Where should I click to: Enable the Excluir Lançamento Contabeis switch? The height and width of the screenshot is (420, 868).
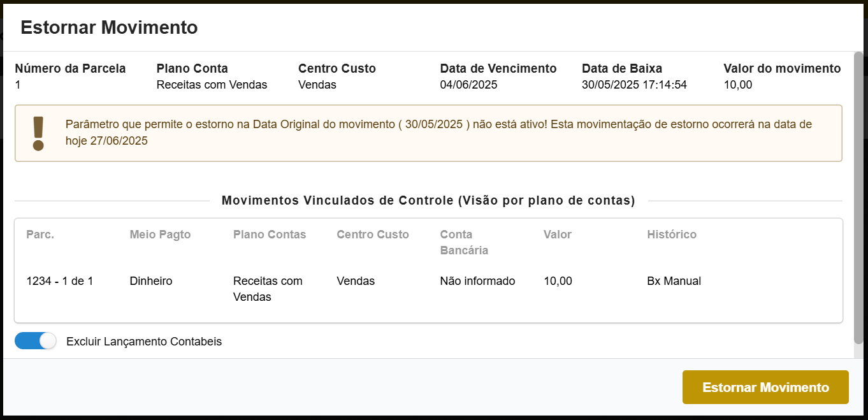35,341
